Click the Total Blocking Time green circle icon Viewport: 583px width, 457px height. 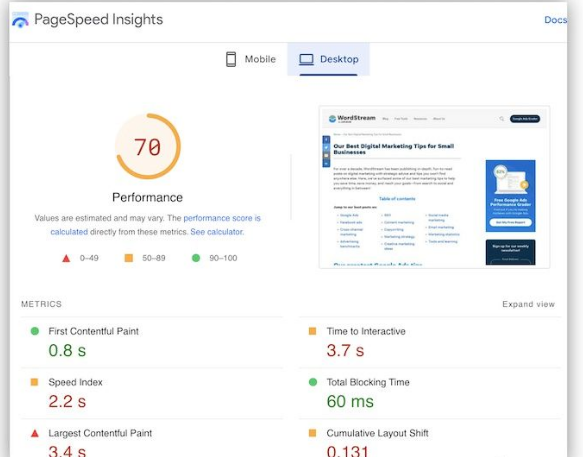313,382
